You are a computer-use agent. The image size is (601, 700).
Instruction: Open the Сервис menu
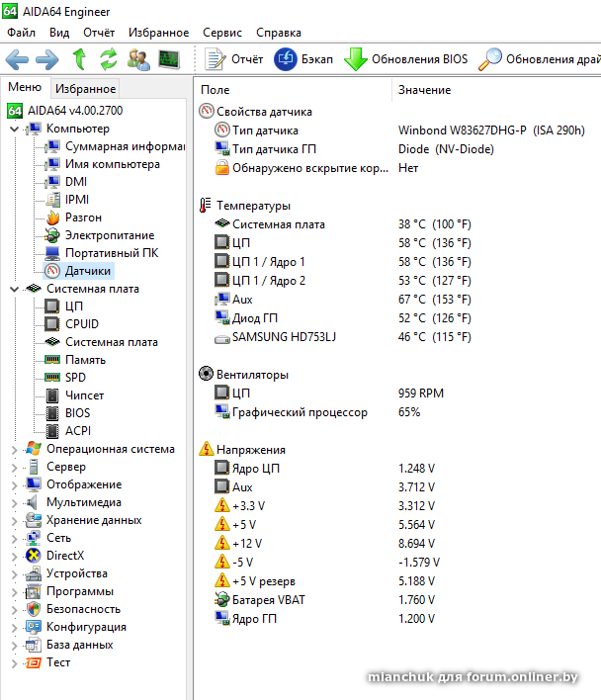coord(222,33)
